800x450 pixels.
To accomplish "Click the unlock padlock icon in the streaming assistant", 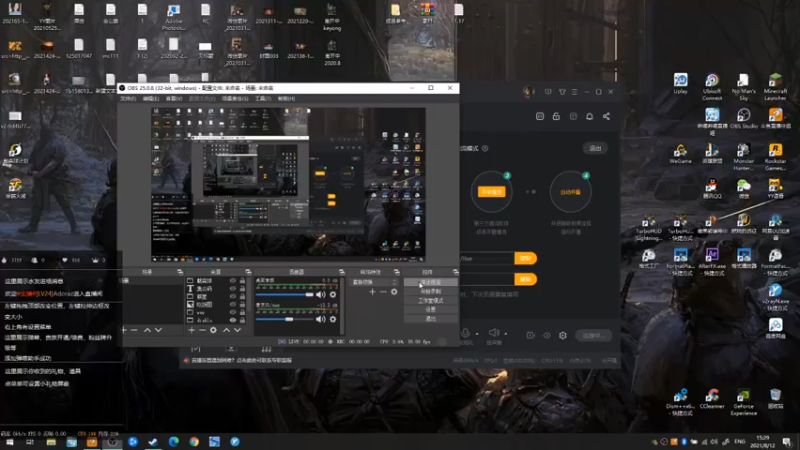I will click(556, 116).
